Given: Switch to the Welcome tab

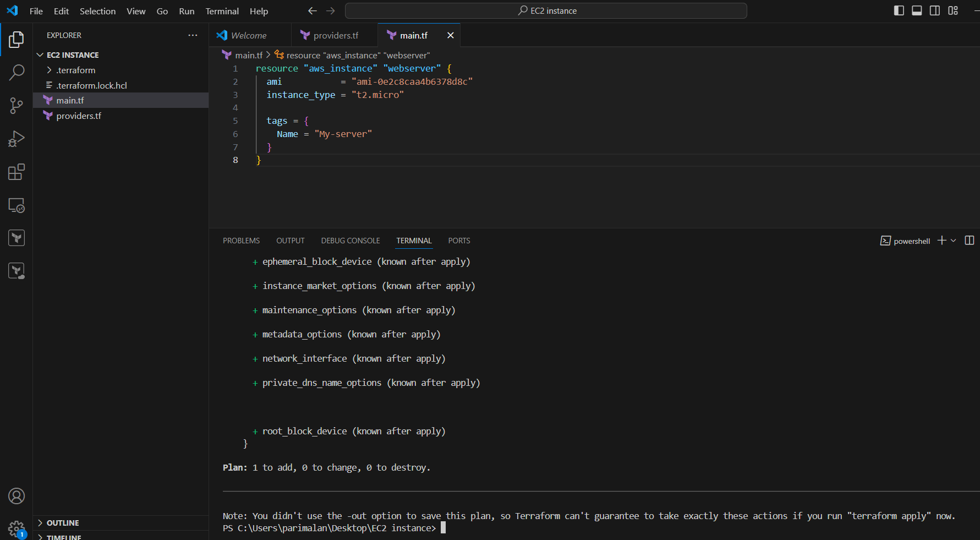Looking at the screenshot, I should [250, 35].
